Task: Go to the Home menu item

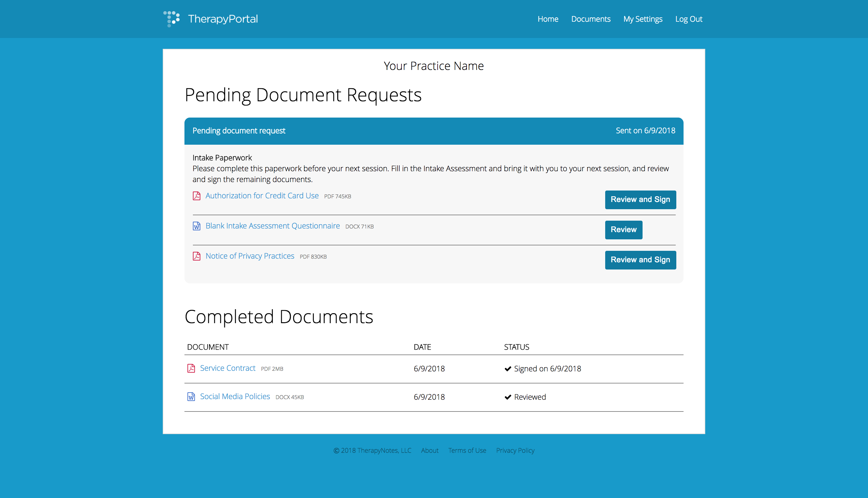Action: tap(548, 19)
